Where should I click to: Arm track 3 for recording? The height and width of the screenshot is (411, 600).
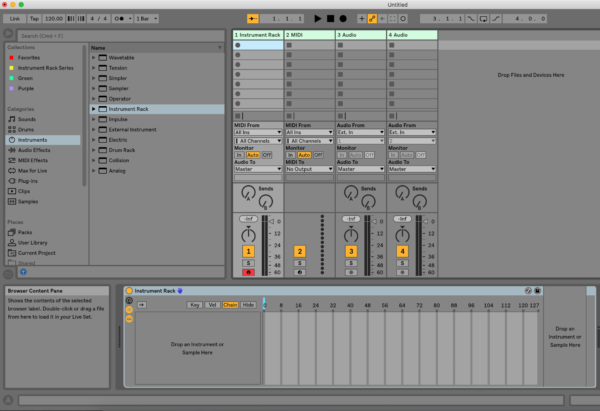(351, 272)
